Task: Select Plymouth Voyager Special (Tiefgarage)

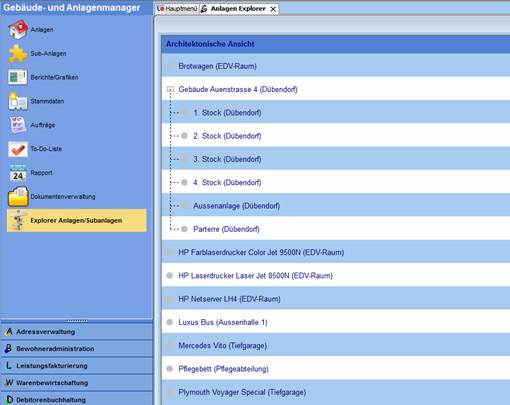Action: pyautogui.click(x=242, y=392)
